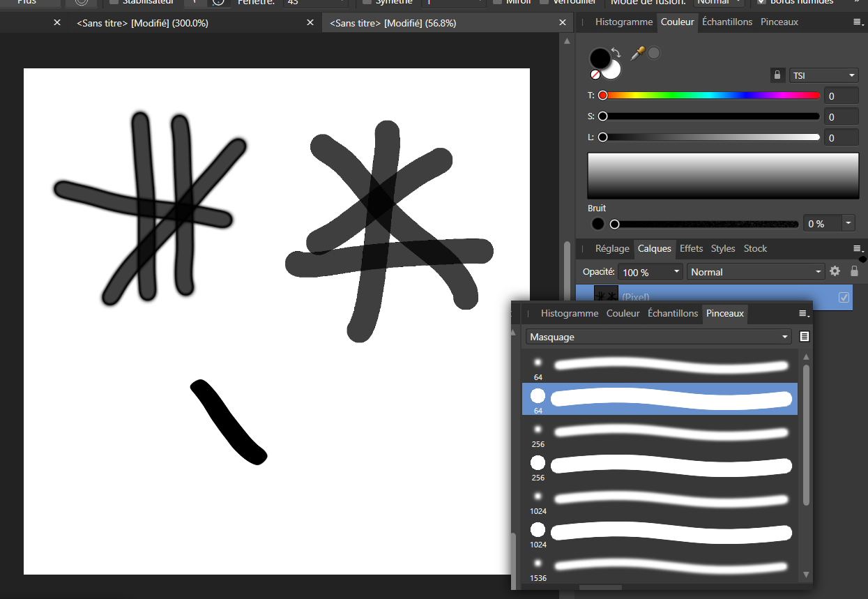The image size is (868, 599).
Task: Open the Calques panel settings gear
Action: point(835,271)
